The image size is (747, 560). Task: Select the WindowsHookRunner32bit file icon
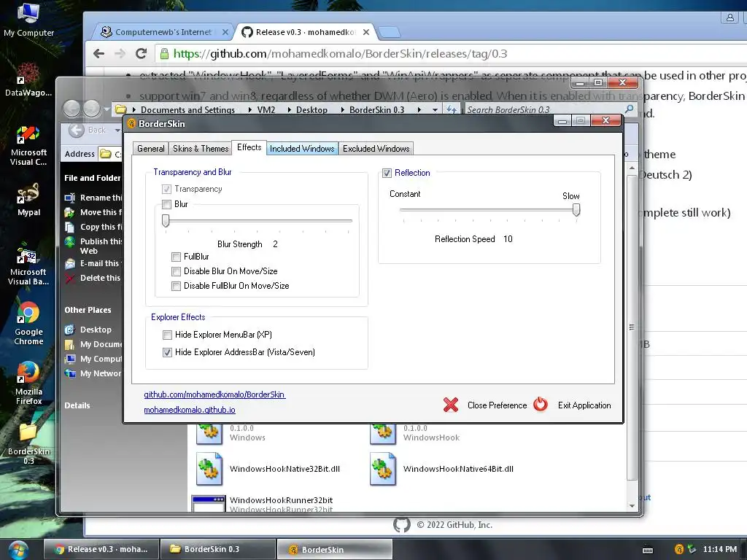[x=208, y=503]
